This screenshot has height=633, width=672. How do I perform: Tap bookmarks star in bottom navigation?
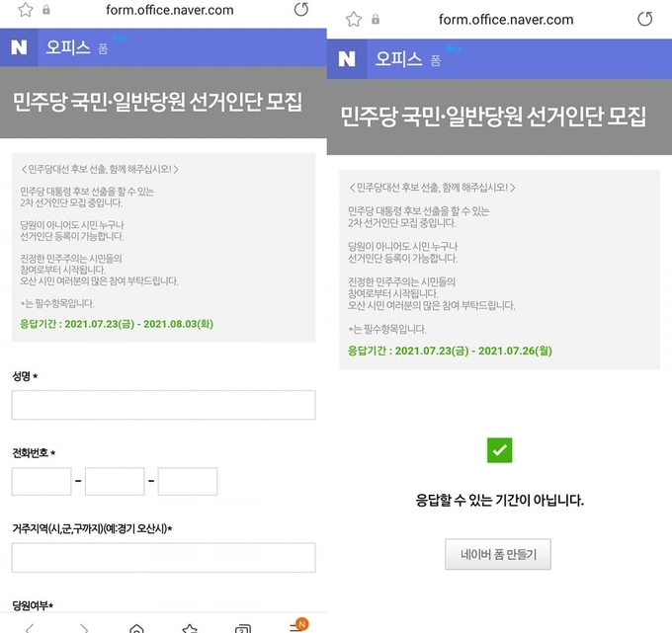190,629
